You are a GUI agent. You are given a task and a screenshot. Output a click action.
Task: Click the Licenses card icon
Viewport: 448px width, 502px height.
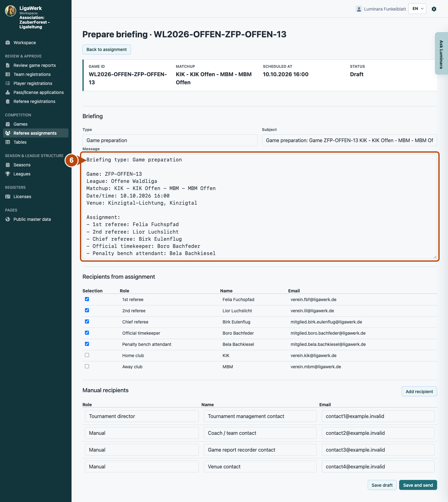click(8, 197)
